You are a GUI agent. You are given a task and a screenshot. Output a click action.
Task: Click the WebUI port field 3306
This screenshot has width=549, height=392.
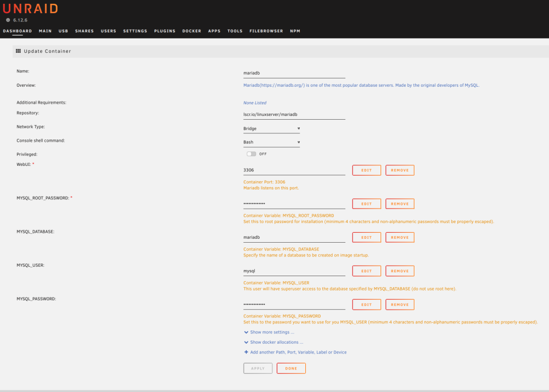click(294, 170)
